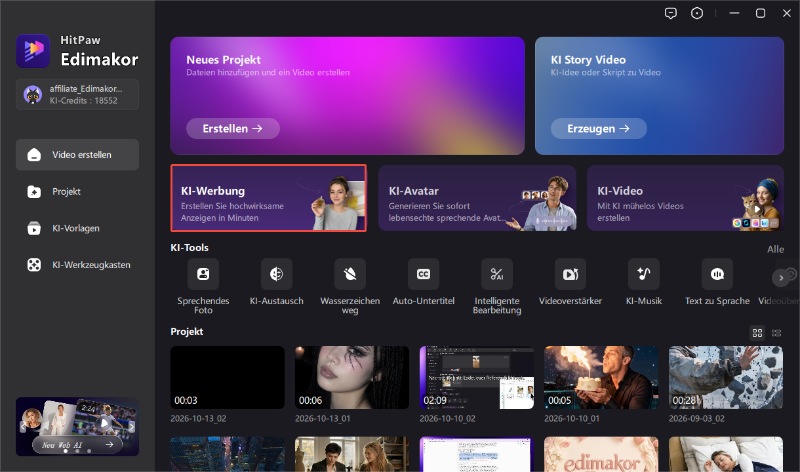The image size is (800, 472).
Task: Click the KI-Credits : 18552 text
Action: coord(84,101)
